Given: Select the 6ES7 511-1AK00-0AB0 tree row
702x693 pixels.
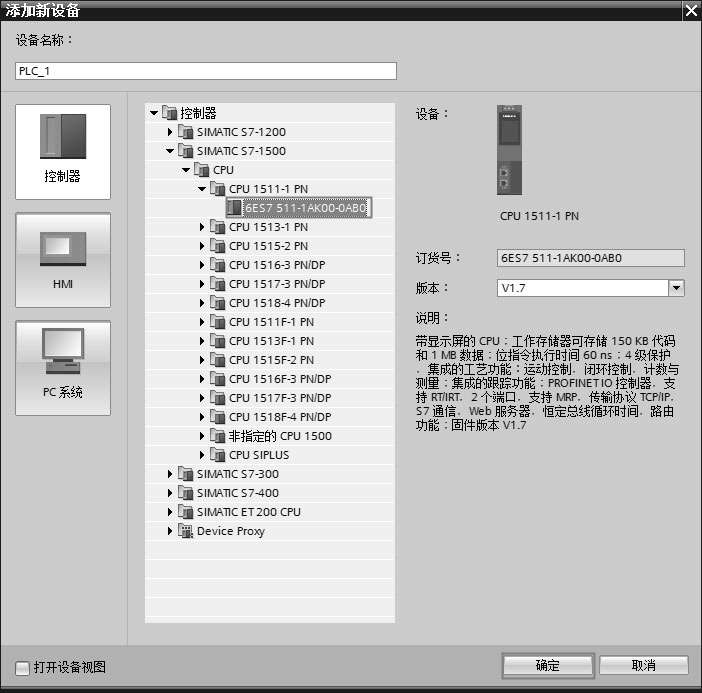Looking at the screenshot, I should pyautogui.click(x=298, y=208).
